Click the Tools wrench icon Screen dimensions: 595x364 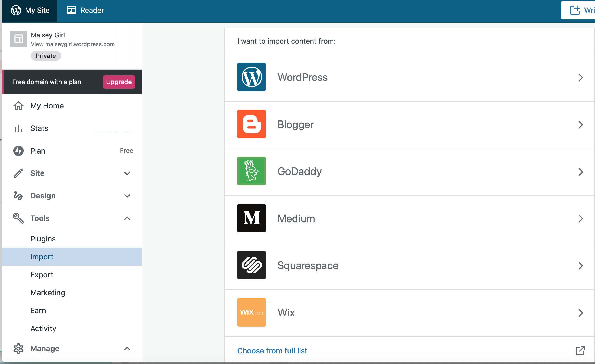pos(18,218)
